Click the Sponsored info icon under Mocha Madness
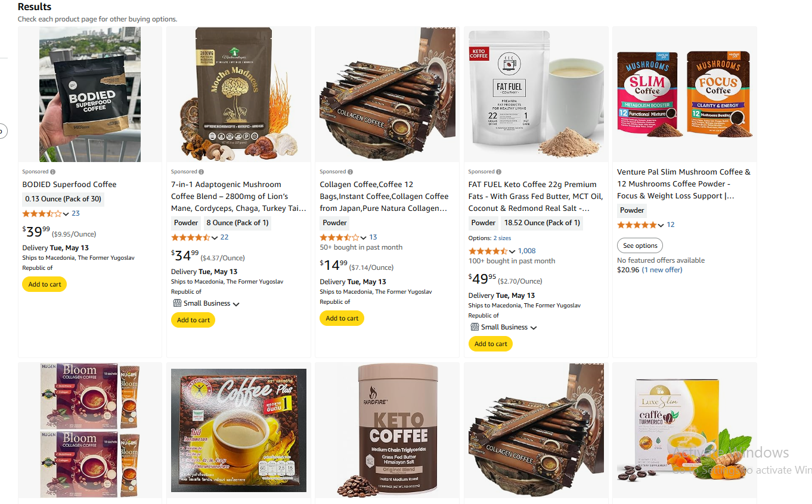This screenshot has width=812, height=504. (x=202, y=172)
